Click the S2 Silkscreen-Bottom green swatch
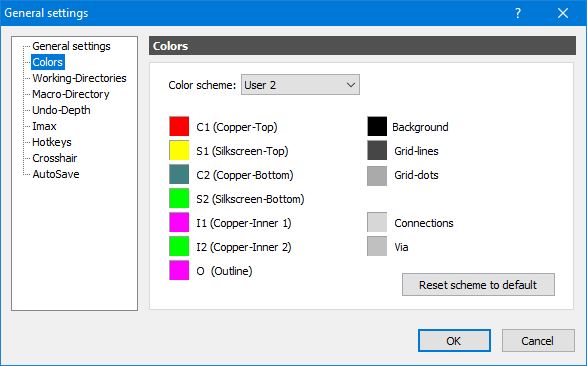This screenshot has height=366, width=587. [179, 198]
